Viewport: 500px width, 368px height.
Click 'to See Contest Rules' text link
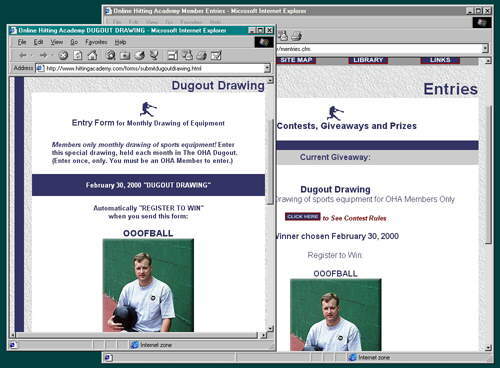coord(354,218)
